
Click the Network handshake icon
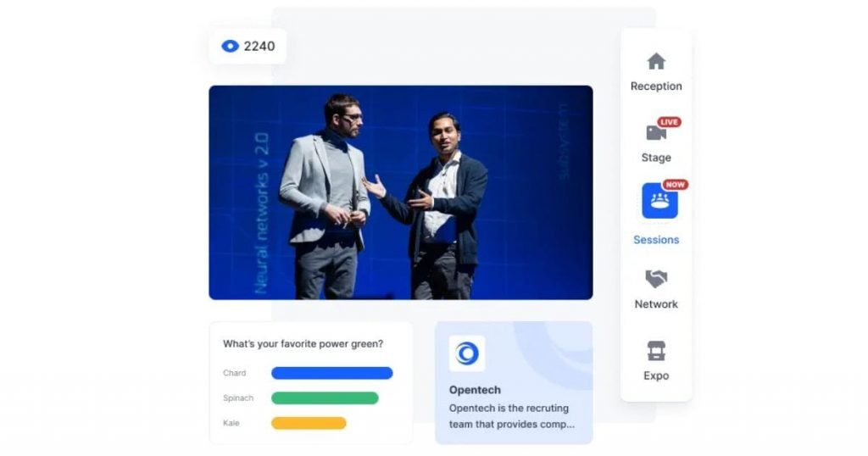pyautogui.click(x=656, y=279)
